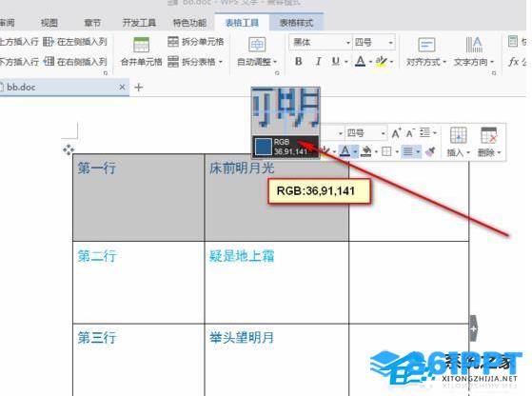Click the 拆分单元格 split cells icon
The width and height of the screenshot is (532, 396).
coord(173,42)
